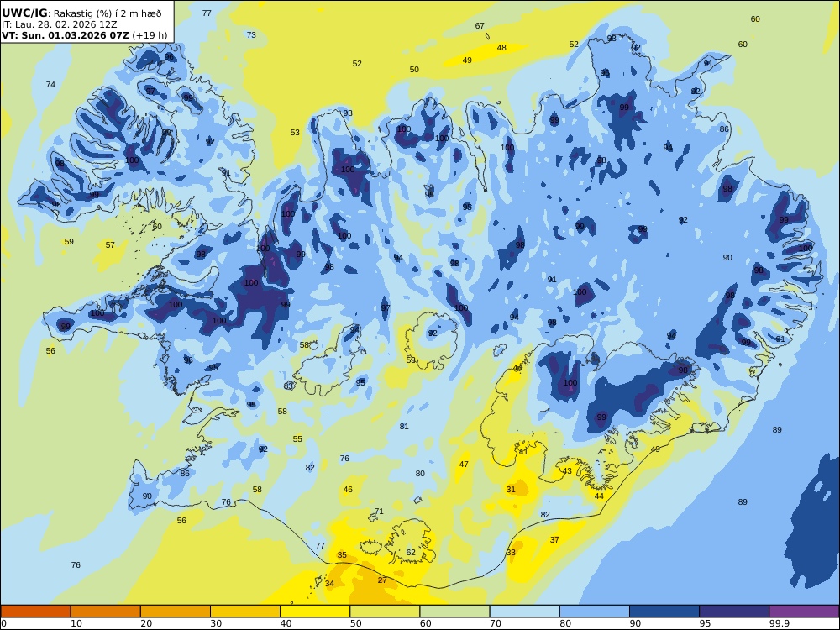Click the map humidity value '62'
This screenshot has height=630, width=840.
click(411, 553)
